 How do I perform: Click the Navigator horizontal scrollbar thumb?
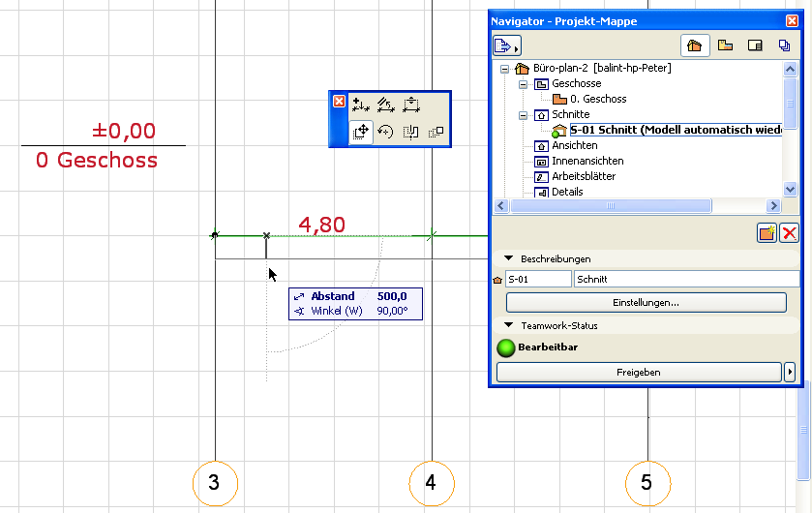point(611,206)
